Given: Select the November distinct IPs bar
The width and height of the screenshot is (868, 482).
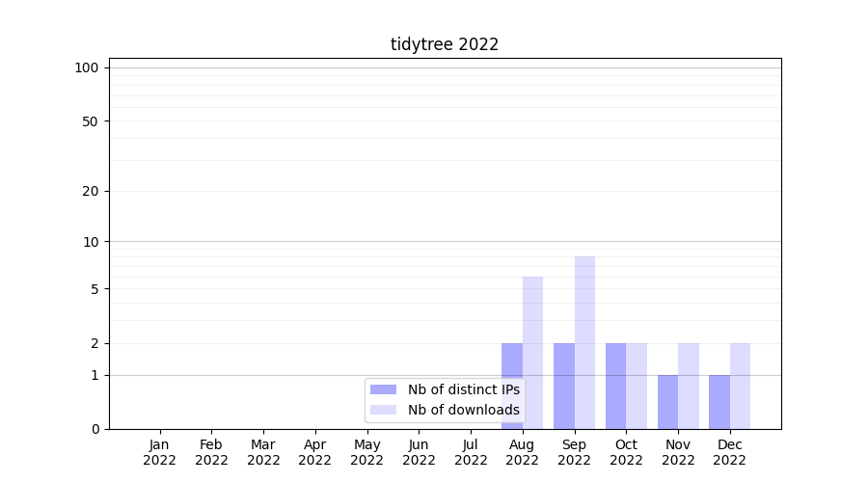Looking at the screenshot, I should pos(667,402).
